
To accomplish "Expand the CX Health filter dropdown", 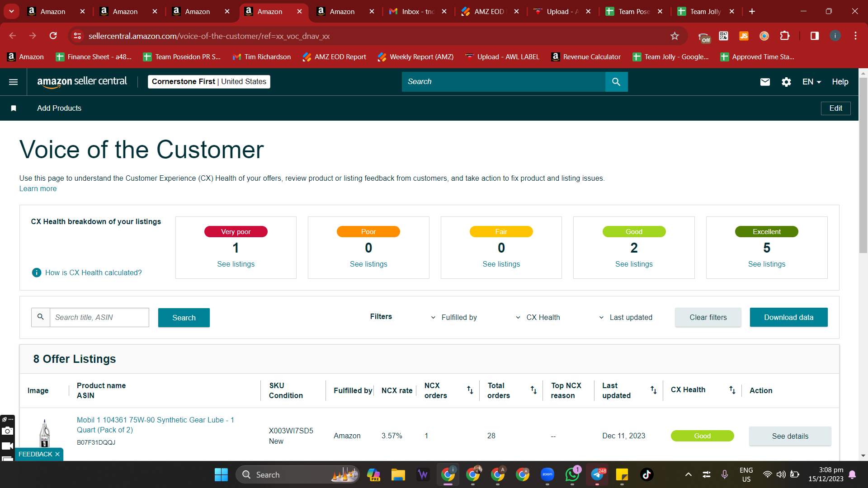I will [x=538, y=317].
